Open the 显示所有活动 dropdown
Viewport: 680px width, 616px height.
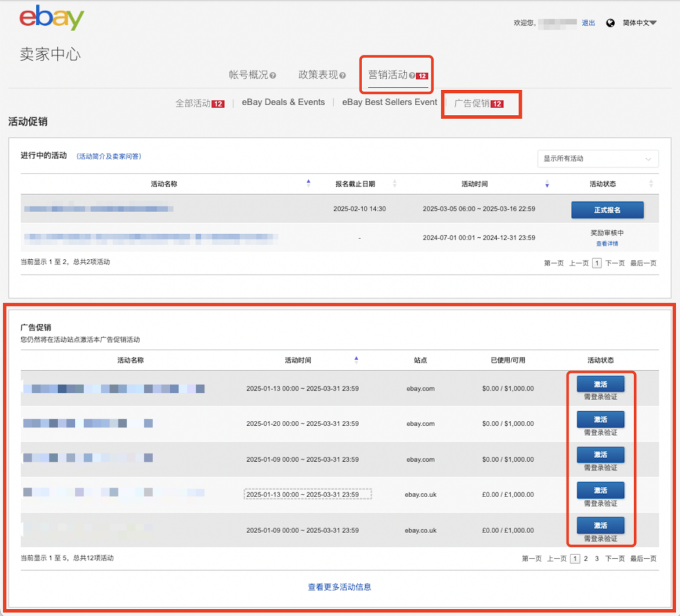point(597,159)
